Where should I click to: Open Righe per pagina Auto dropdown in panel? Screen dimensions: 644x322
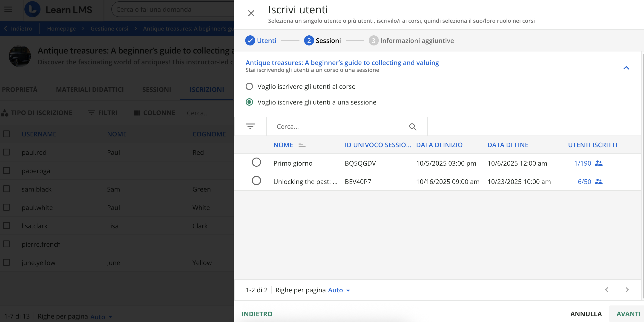(x=339, y=290)
